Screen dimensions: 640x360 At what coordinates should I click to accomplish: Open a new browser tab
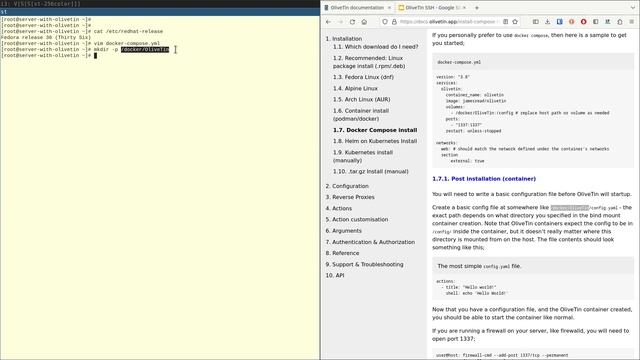click(x=476, y=8)
